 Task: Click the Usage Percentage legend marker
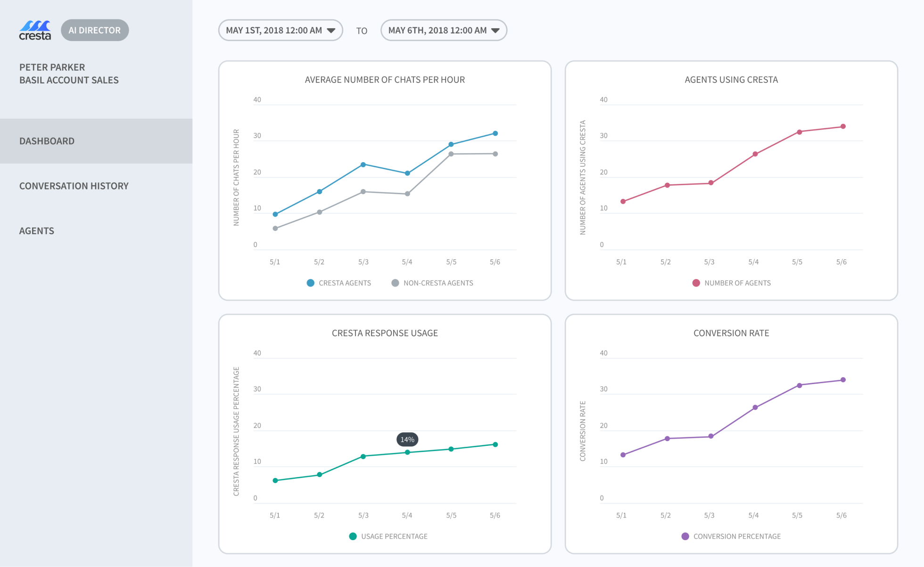[353, 536]
